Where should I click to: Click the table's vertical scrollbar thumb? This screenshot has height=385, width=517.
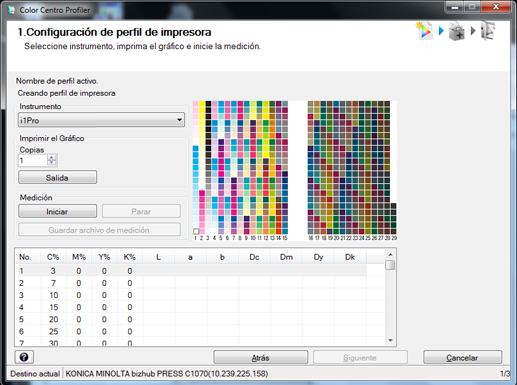click(x=390, y=265)
